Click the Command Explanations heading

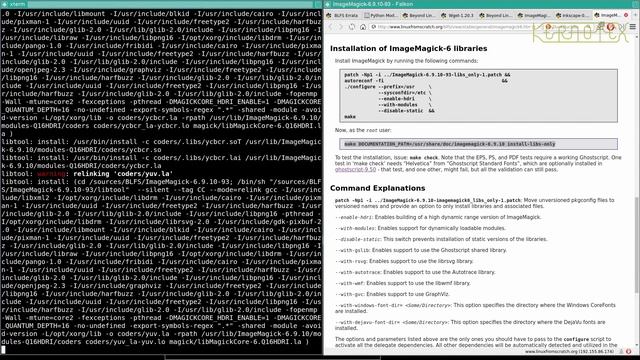point(378,188)
